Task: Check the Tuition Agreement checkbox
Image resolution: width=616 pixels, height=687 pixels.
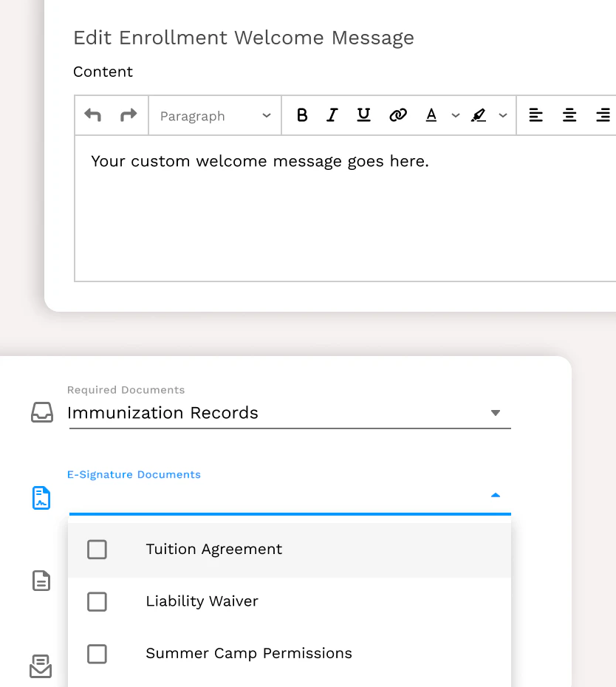Action: (97, 550)
